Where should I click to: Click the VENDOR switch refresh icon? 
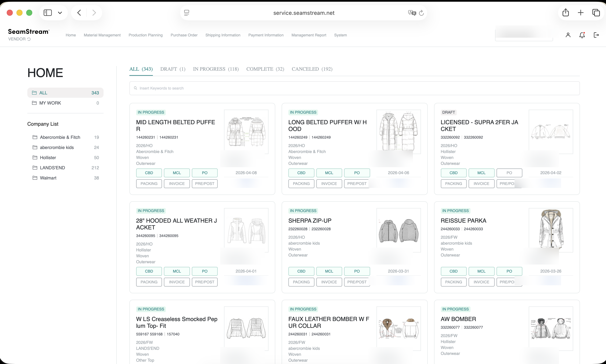click(x=29, y=39)
